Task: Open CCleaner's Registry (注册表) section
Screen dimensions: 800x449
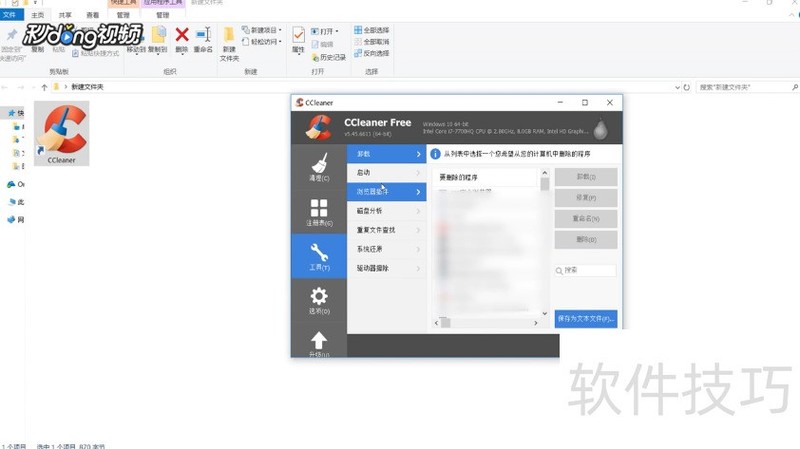Action: pyautogui.click(x=319, y=212)
